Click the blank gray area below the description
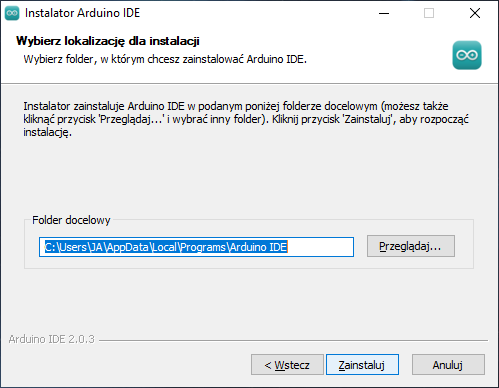Screen dimensions: 499x388 tap(248, 177)
